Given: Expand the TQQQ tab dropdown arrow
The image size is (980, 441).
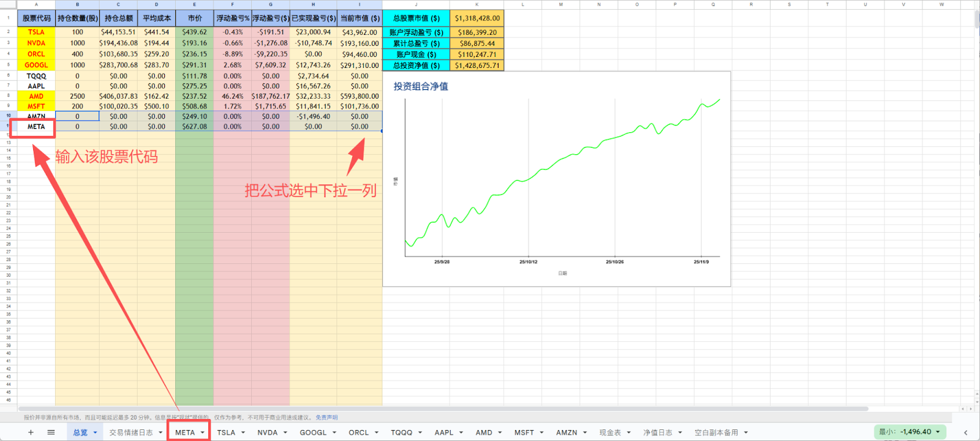Looking at the screenshot, I should 420,432.
